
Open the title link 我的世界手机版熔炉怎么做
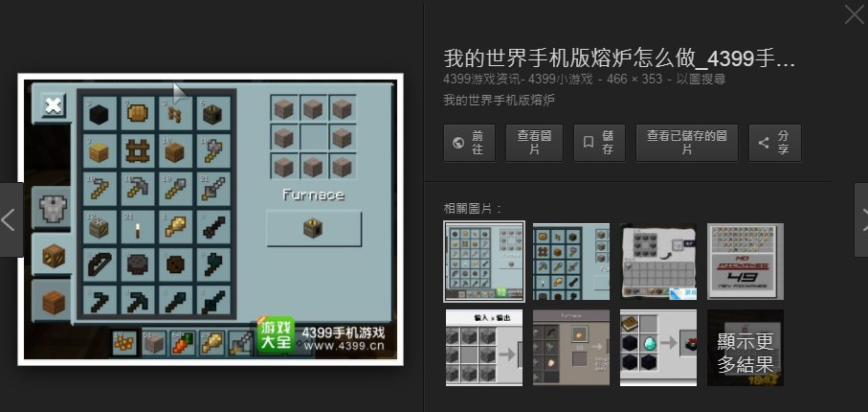pos(619,57)
